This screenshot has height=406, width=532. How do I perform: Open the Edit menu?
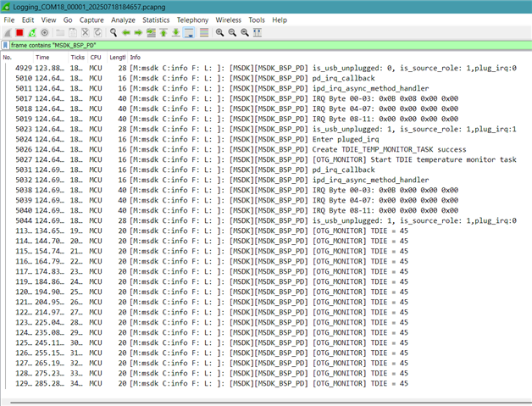pyautogui.click(x=28, y=20)
